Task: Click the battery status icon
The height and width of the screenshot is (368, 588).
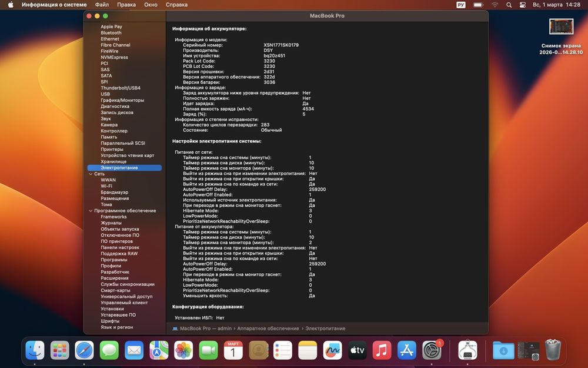Action: pos(478,5)
